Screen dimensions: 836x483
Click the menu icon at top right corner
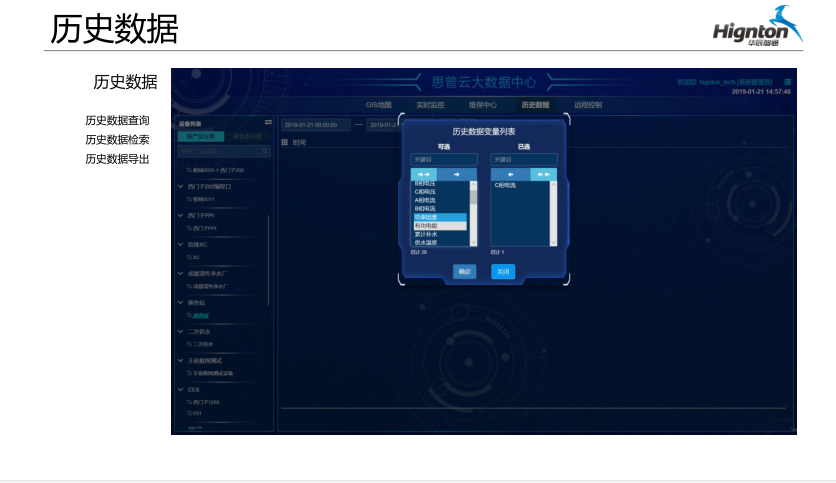787,82
